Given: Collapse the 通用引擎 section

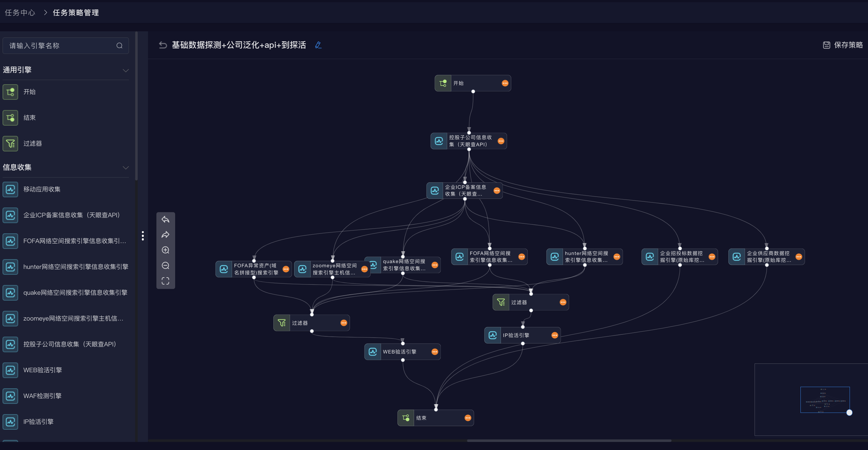Looking at the screenshot, I should pyautogui.click(x=126, y=70).
